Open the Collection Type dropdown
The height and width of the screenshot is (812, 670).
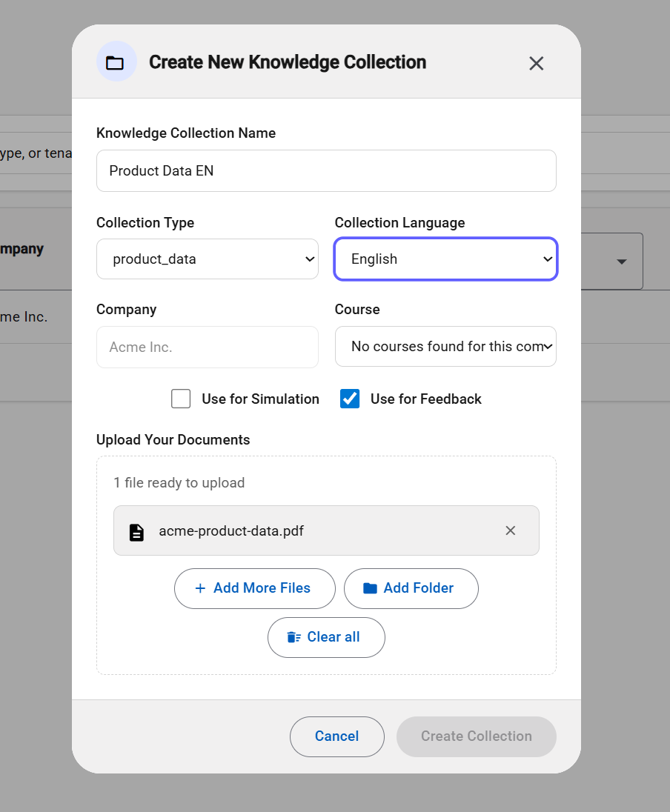coord(208,259)
